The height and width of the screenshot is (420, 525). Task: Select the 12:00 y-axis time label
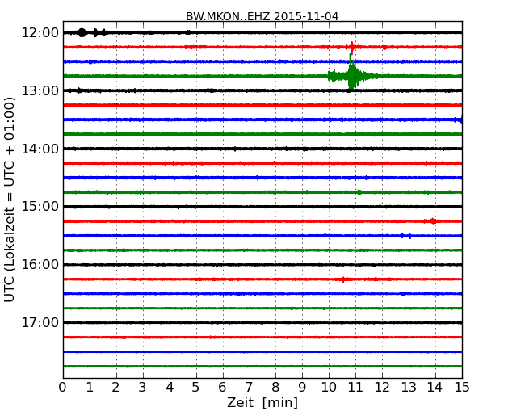click(x=40, y=33)
